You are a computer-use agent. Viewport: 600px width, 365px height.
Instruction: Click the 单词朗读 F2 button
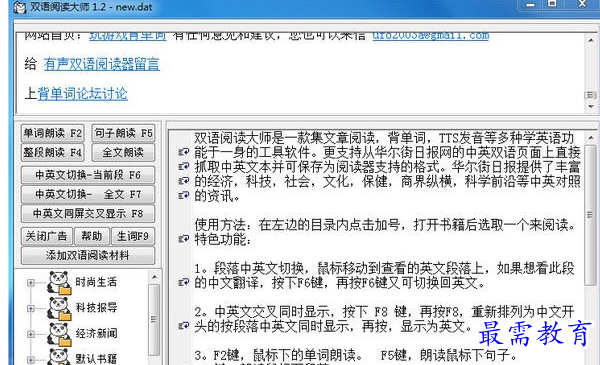tap(52, 133)
